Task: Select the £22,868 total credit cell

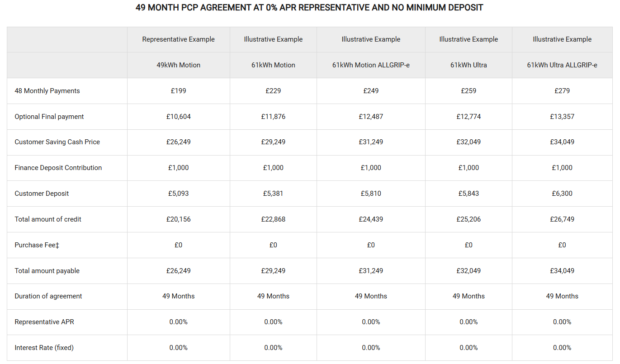Action: (273, 219)
